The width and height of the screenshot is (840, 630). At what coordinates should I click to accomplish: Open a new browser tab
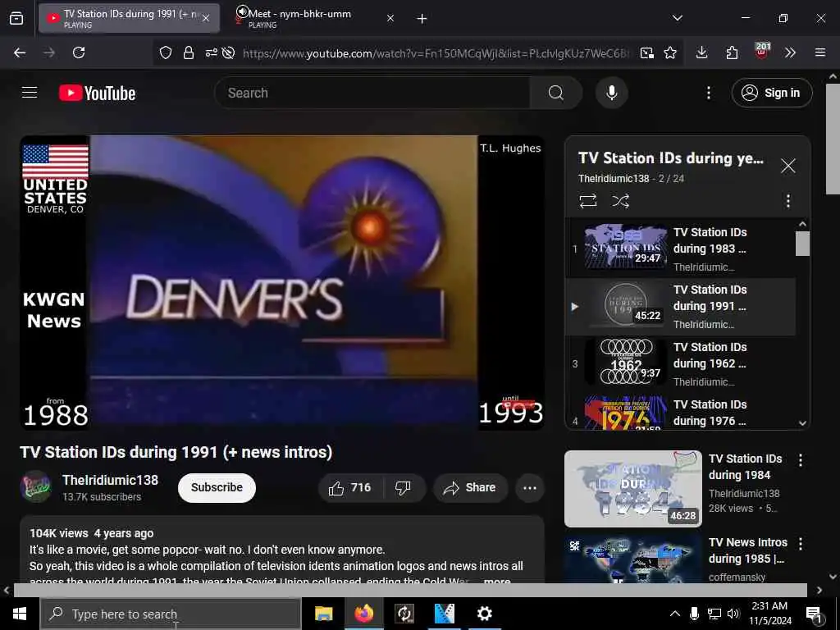[x=422, y=19]
